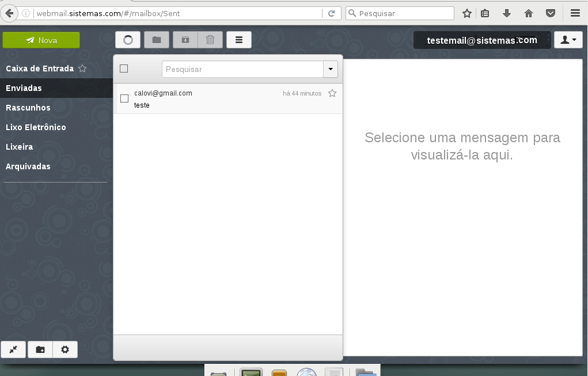Check the calovi@gmail.com message checkbox
Viewport: 588px width, 376px height.
coord(124,98)
